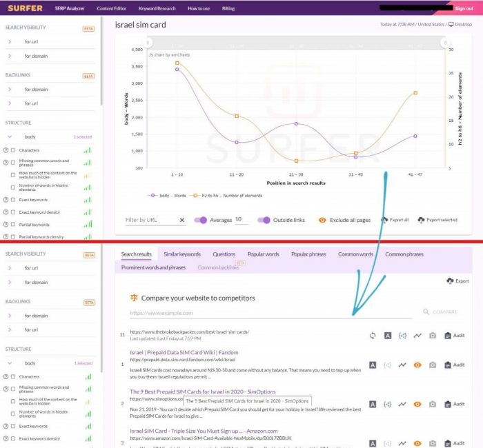483x448 pixels.
Task: Click the Audit button in the Fandom row
Action: [x=455, y=365]
